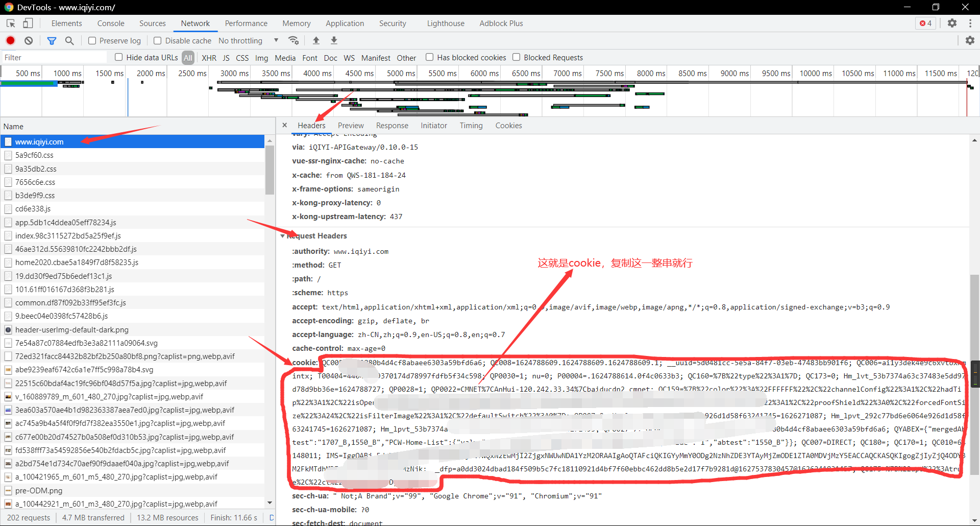Stop recording network log (red button)
Viewport: 980px width, 526px height.
point(10,40)
